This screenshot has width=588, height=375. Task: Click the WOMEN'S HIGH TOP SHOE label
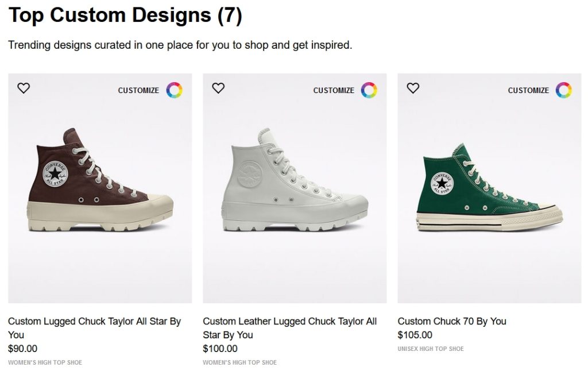(44, 362)
